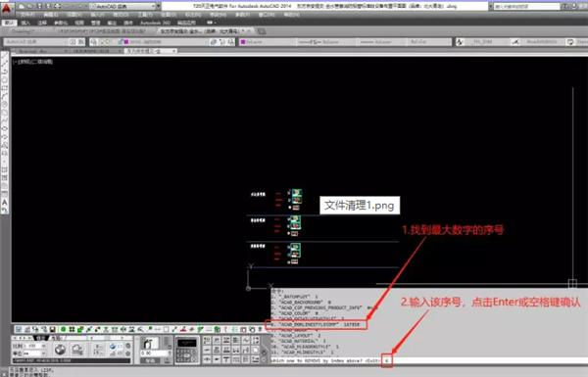The width and height of the screenshot is (588, 377).
Task: Switch to the 默认 ribbon tab
Action: (9, 23)
